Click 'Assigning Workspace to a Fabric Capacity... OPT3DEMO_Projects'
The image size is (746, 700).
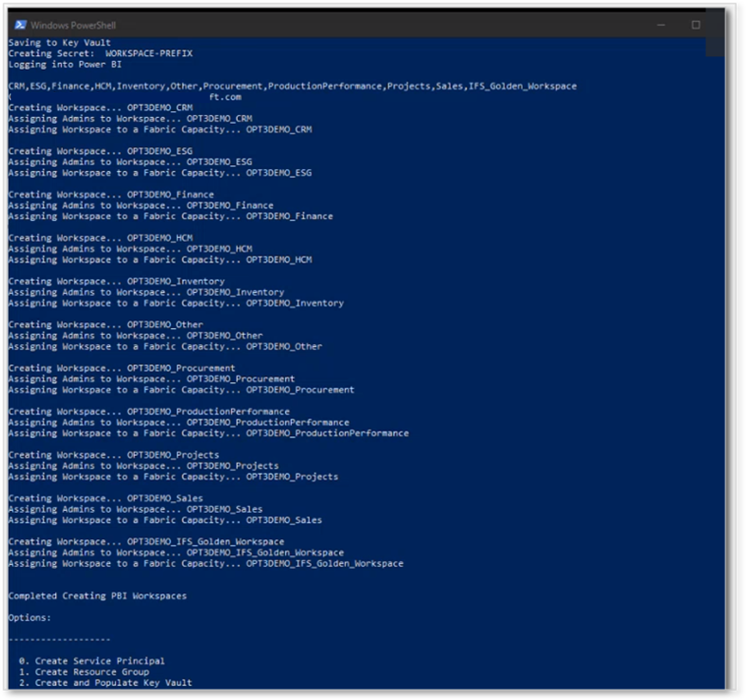coord(174,477)
